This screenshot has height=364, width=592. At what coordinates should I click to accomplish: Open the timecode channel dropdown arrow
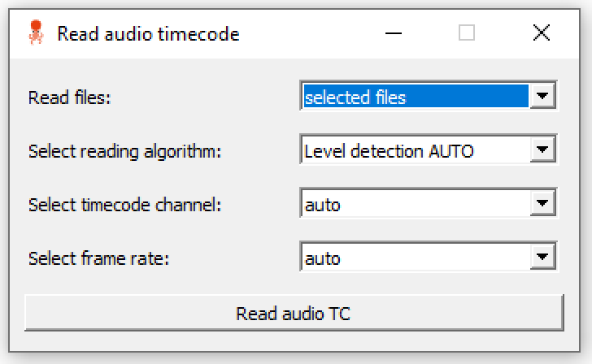pyautogui.click(x=542, y=205)
